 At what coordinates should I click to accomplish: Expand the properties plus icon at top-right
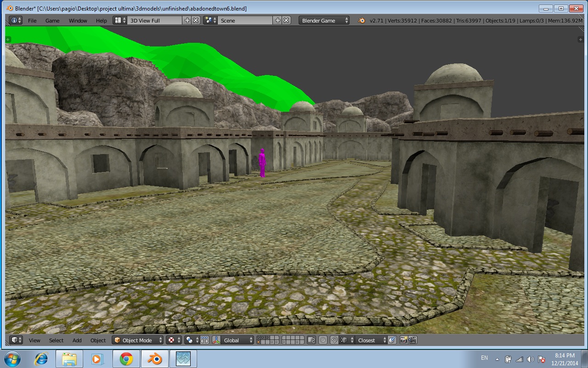tap(580, 40)
